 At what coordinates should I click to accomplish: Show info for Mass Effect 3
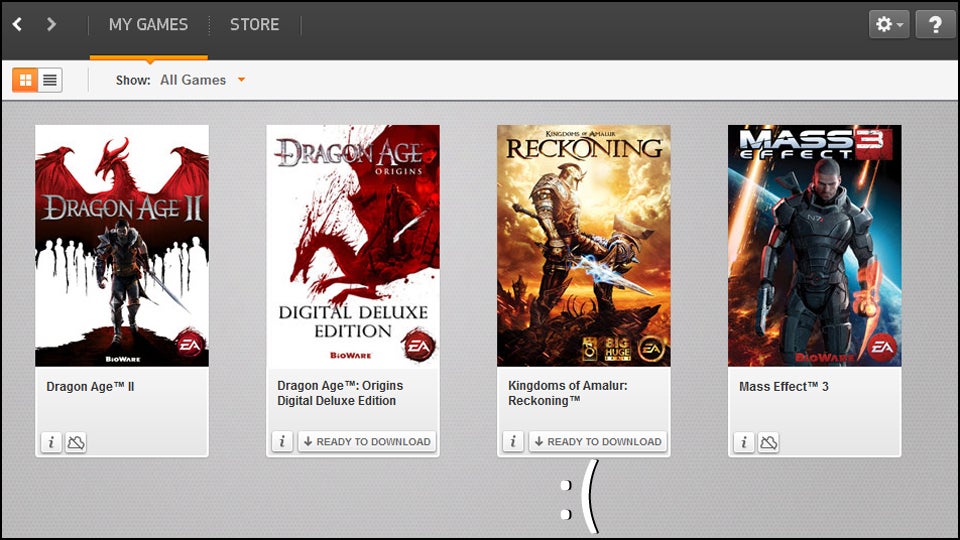click(x=744, y=442)
